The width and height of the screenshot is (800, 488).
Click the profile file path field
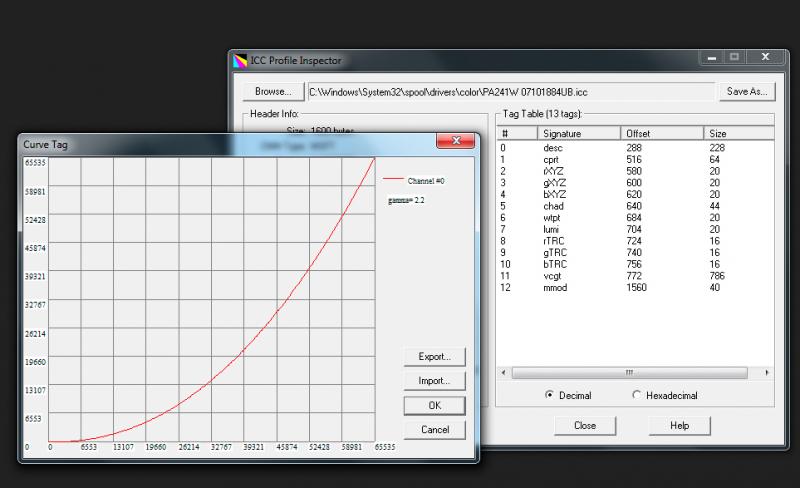pos(511,92)
